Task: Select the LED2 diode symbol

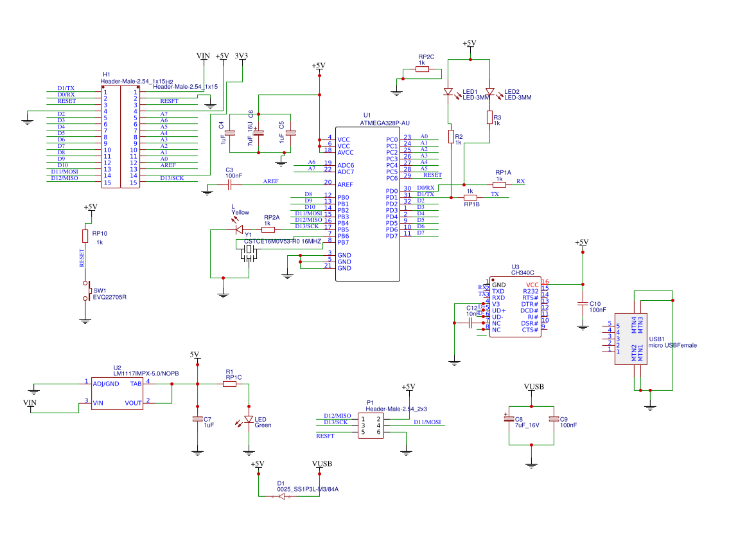Action: 490,92
